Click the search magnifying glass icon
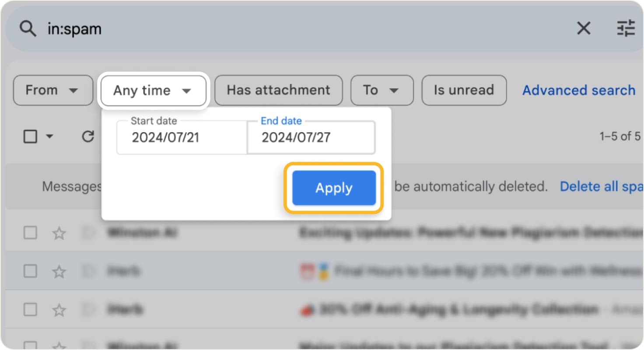Screen dimensions: 644x350 coord(27,28)
